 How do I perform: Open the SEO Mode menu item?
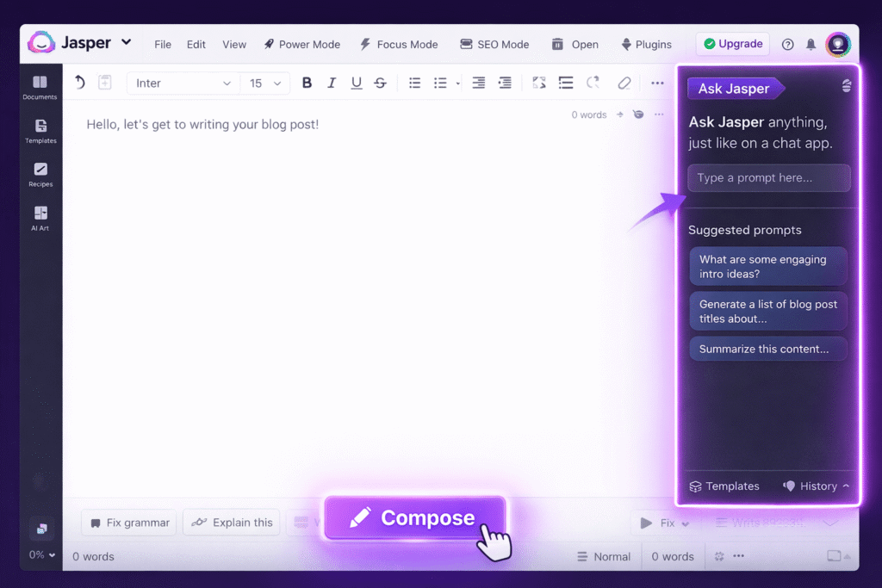pos(494,44)
